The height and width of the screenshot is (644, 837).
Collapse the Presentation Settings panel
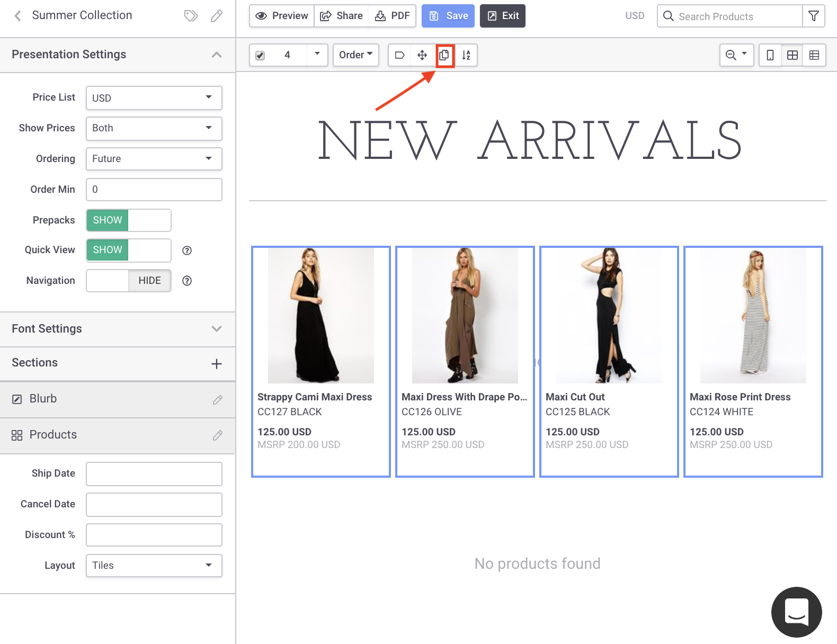click(217, 55)
